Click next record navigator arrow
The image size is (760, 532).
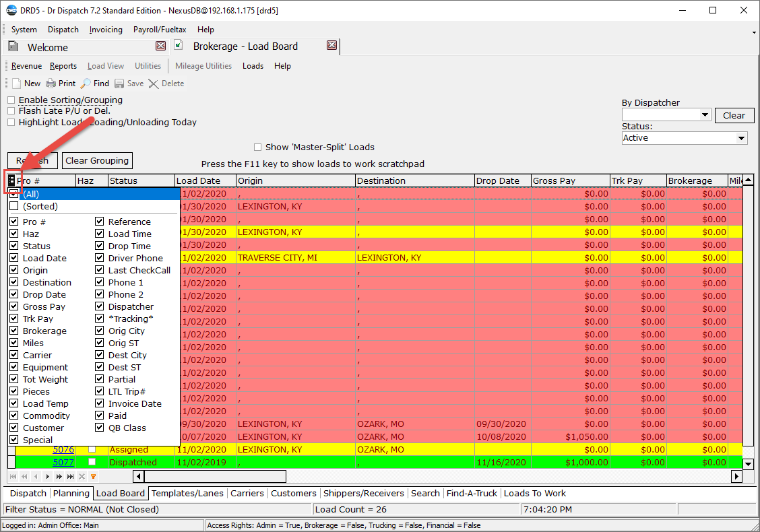47,477
